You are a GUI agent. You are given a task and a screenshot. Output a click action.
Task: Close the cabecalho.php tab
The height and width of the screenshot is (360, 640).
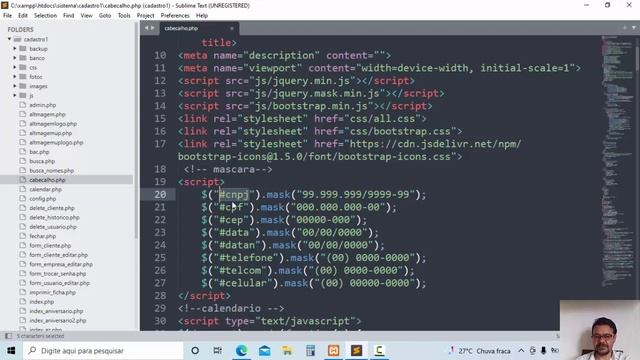[x=232, y=28]
